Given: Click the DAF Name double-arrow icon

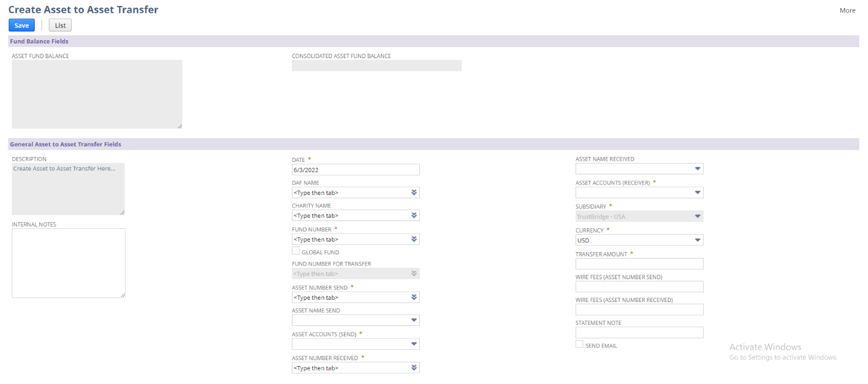Looking at the screenshot, I should (414, 193).
